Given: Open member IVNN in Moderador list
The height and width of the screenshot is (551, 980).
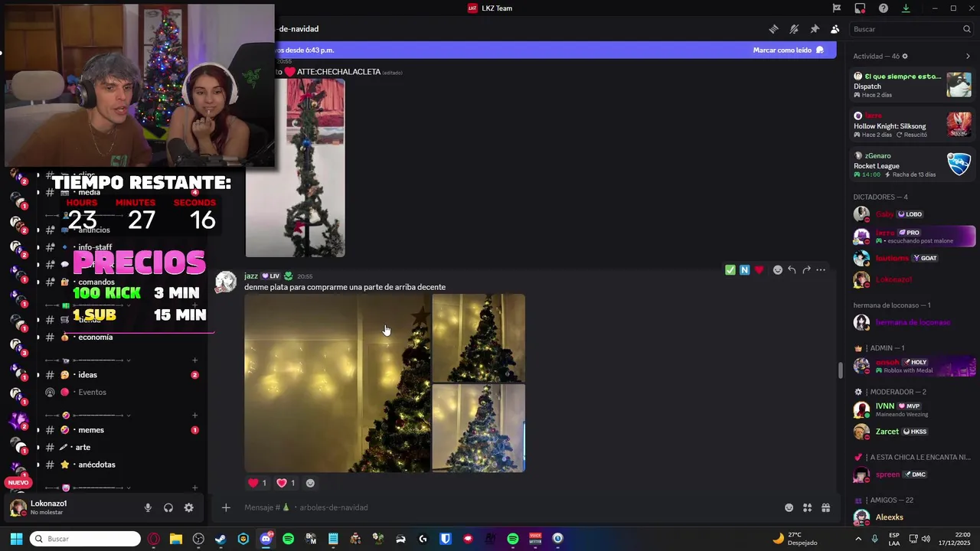Looking at the screenshot, I should click(913, 409).
